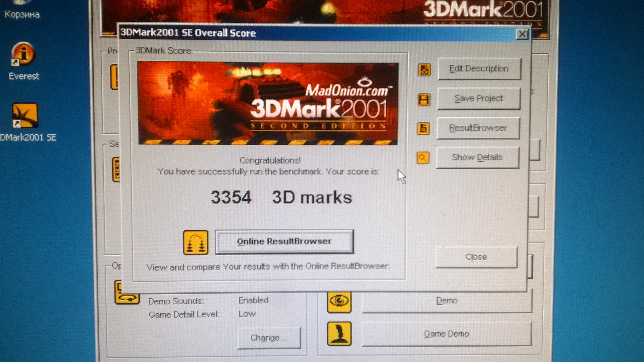Viewport: 644px width, 362px height.
Task: Click the Demo eye icon
Action: pos(339,301)
